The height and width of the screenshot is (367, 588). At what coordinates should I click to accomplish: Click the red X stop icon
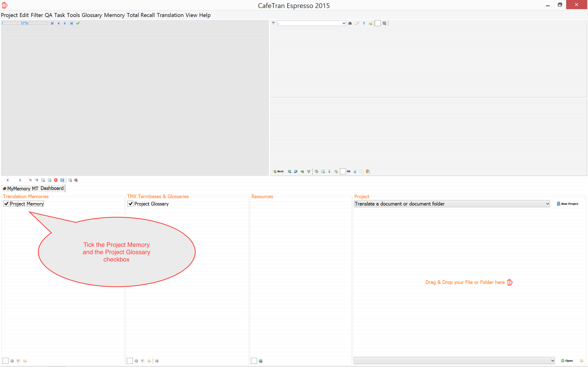56,180
